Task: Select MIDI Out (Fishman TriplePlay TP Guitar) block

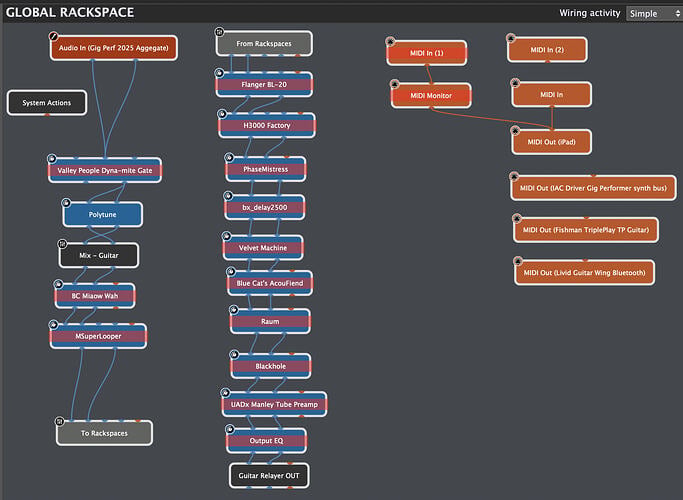Action: [x=586, y=230]
